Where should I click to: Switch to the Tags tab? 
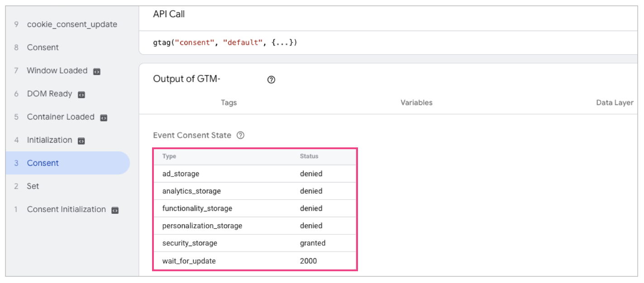(x=229, y=103)
